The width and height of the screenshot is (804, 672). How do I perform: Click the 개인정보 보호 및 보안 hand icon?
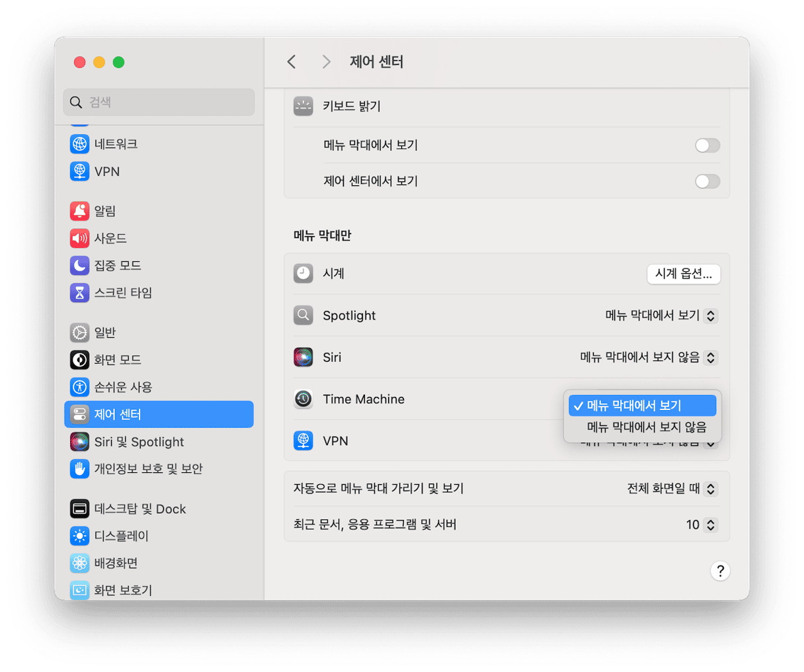click(79, 469)
